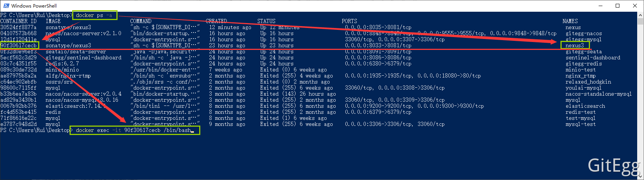Click container ID 03c7c4351f55

click(19, 64)
